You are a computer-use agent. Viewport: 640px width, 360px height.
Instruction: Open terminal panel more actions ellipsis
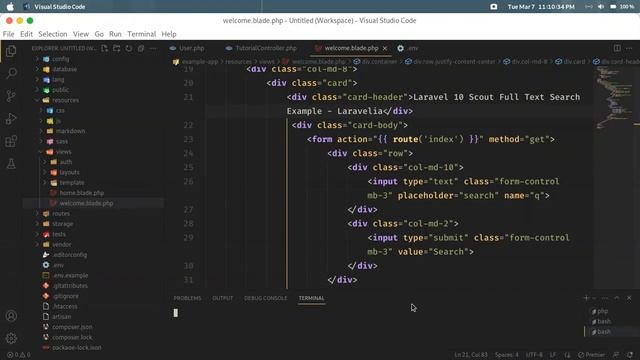605,298
